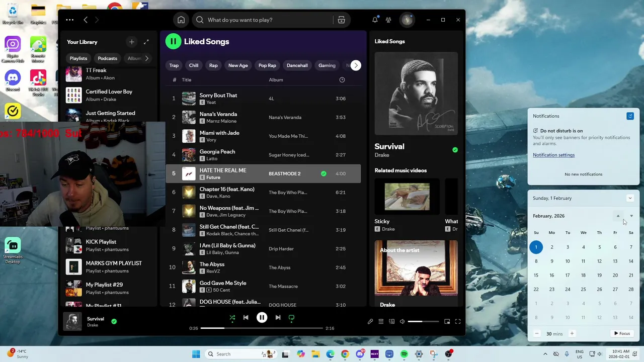Go to the next month in calendar
The width and height of the screenshot is (644, 362).
[x=631, y=216]
